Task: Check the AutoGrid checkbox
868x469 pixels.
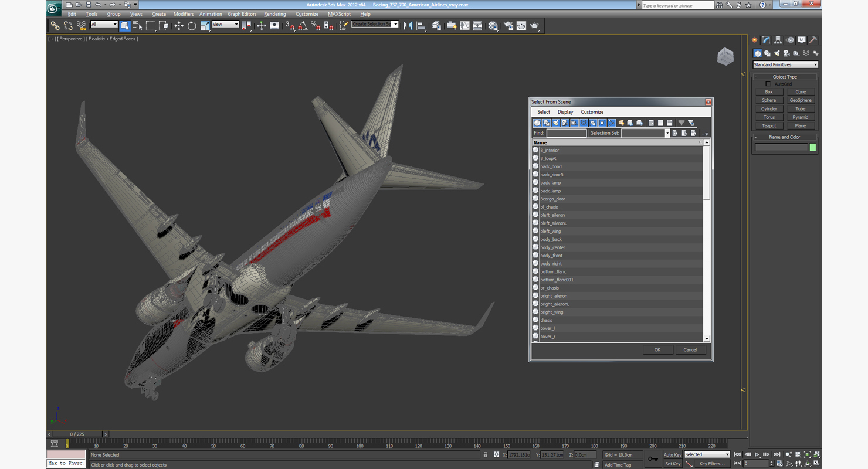Action: [x=768, y=84]
